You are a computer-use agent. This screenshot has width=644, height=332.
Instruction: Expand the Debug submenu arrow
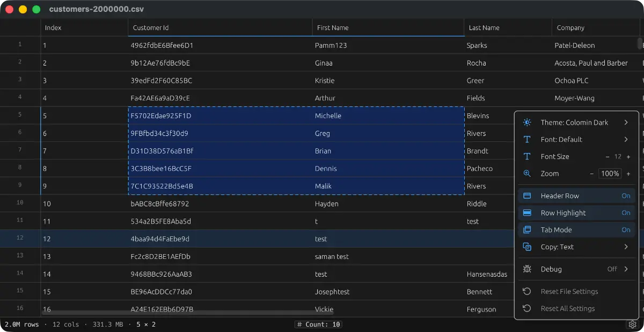point(626,269)
